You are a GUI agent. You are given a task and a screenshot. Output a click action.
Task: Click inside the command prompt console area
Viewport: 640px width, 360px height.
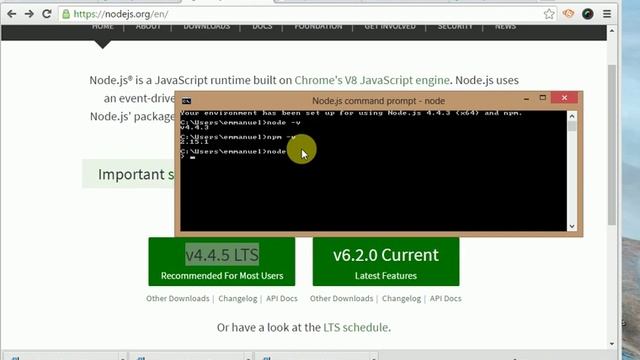click(373, 171)
